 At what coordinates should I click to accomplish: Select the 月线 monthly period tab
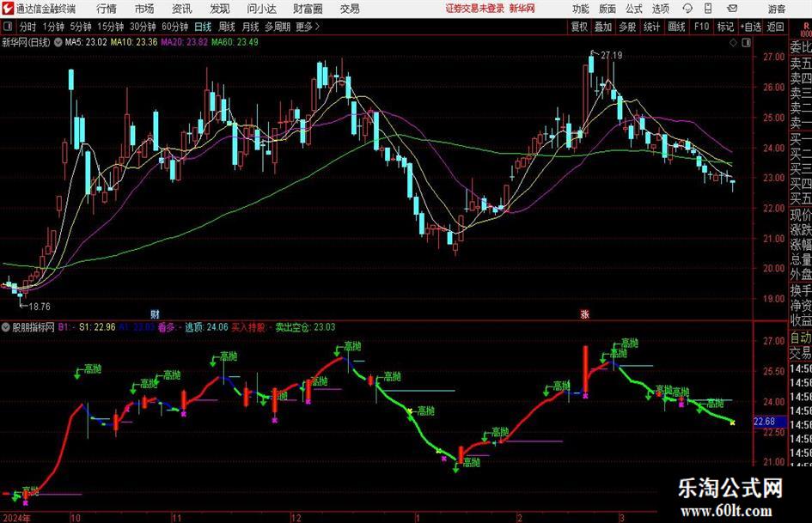(250, 27)
